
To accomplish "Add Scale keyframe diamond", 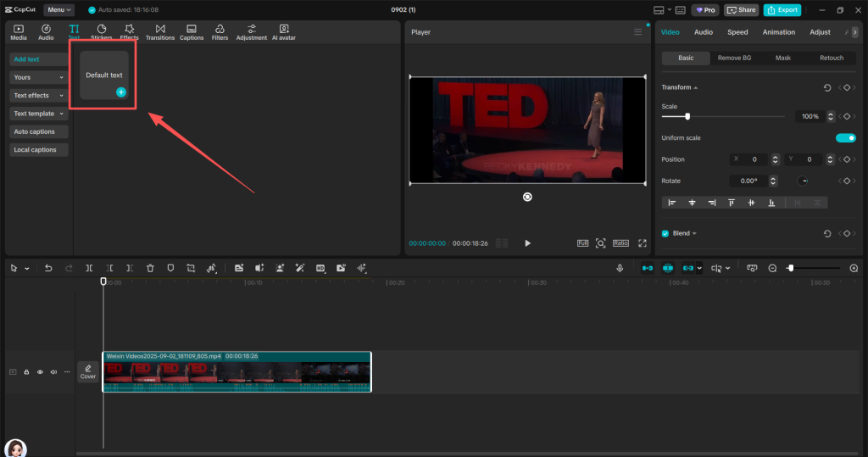I will coord(847,116).
